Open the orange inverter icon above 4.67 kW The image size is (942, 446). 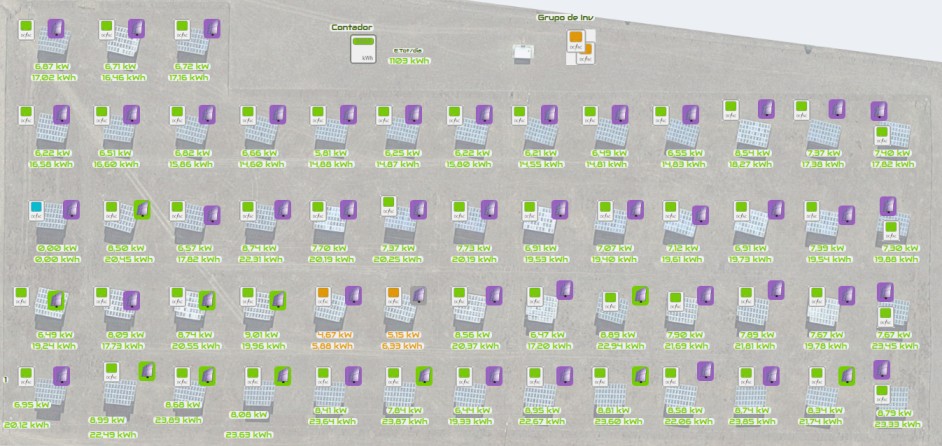pos(322,294)
